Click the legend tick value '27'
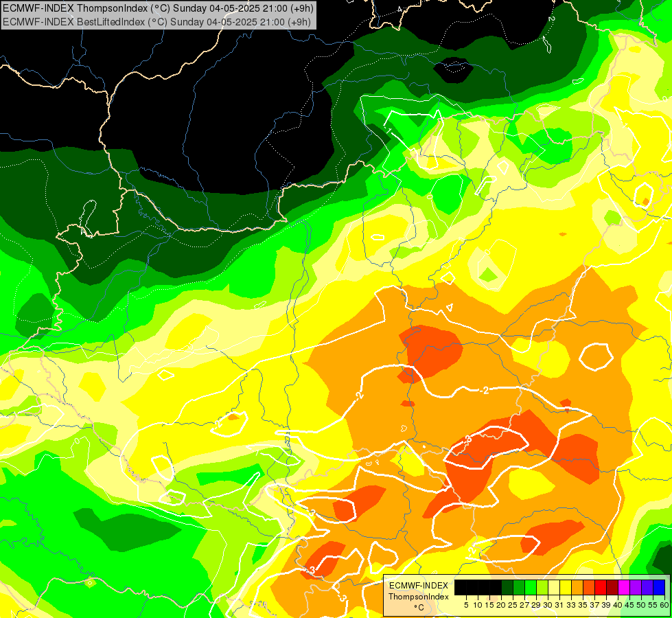The image size is (672, 618). (x=524, y=605)
